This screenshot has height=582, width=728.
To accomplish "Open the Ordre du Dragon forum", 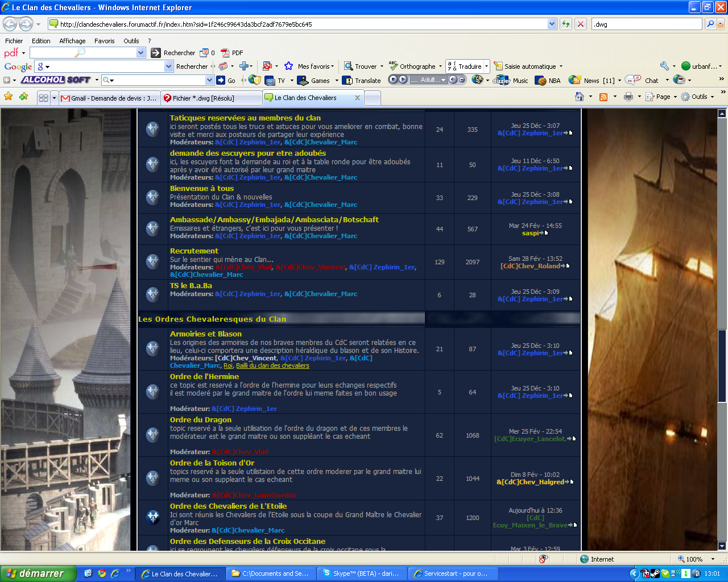I will tap(201, 419).
